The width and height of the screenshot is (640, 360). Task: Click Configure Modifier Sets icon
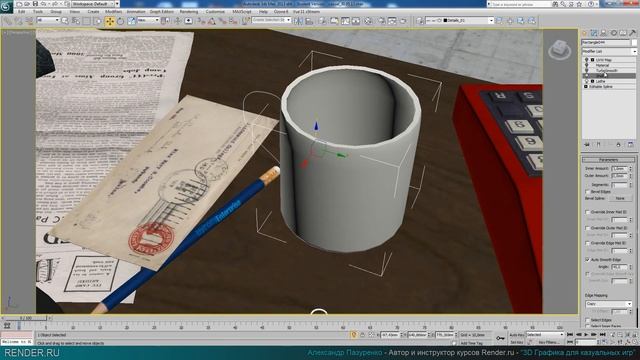pos(630,144)
